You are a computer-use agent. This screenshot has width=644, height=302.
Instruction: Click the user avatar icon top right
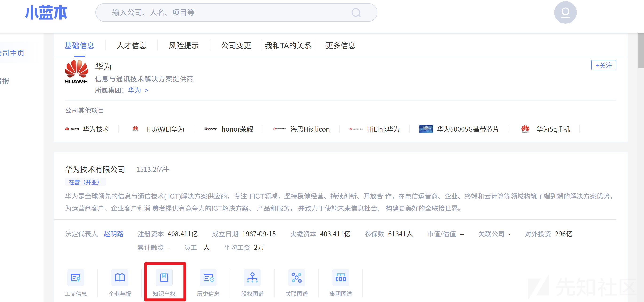(x=565, y=12)
